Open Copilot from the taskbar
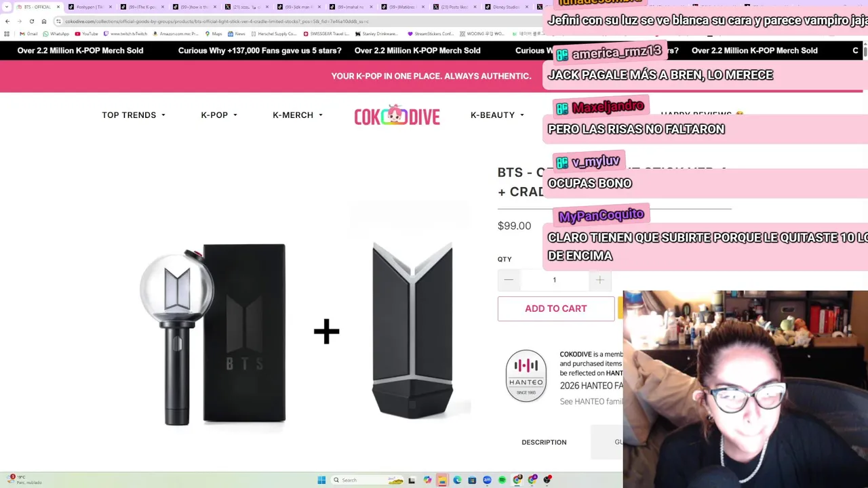The height and width of the screenshot is (488, 868). pyautogui.click(x=427, y=480)
